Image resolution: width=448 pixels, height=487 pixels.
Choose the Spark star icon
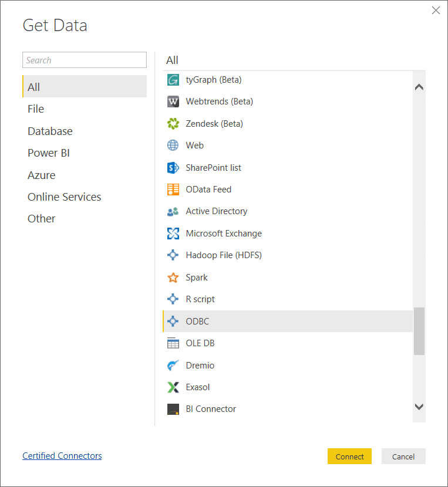pos(173,278)
